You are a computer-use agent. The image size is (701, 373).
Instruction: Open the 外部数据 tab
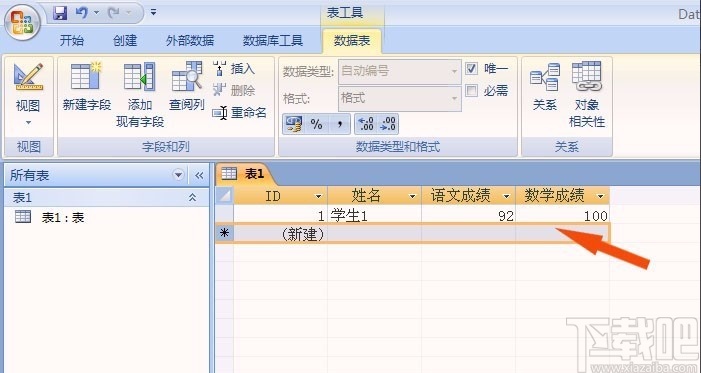point(190,41)
